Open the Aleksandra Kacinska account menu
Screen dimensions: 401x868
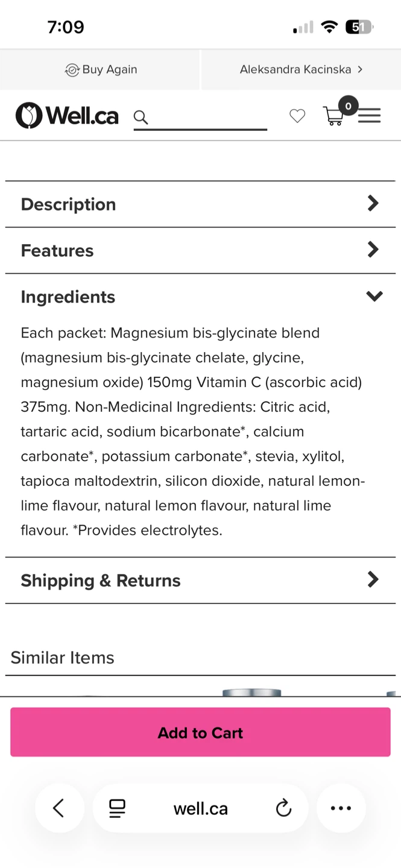pyautogui.click(x=300, y=69)
